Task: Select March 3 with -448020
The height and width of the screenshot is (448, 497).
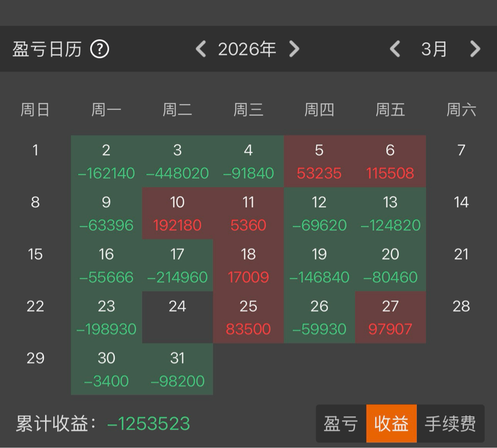Action: coord(177,161)
